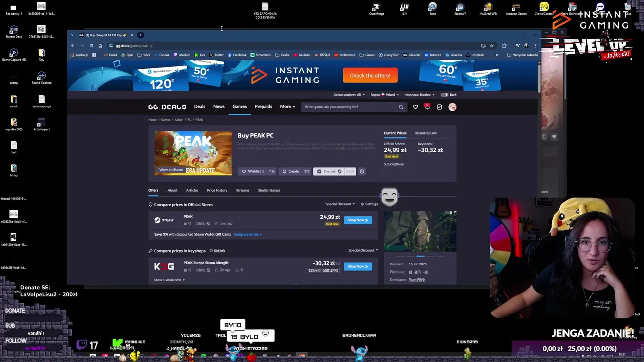Click the screenshot carousel indicator bar
The image size is (644, 362).
pyautogui.click(x=420, y=256)
